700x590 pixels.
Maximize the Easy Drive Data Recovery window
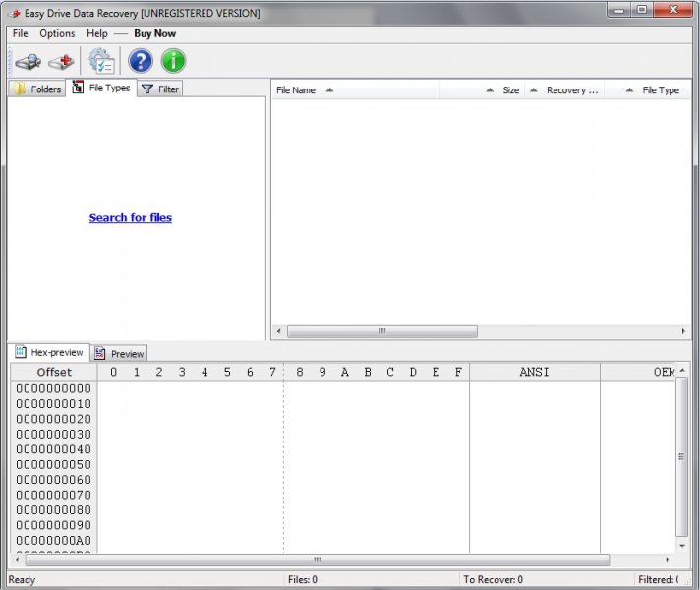coord(642,10)
